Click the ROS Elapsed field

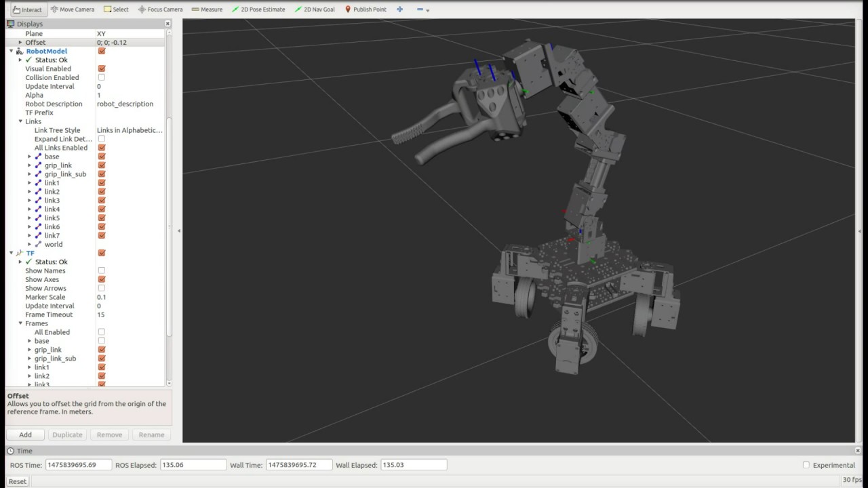coord(193,465)
